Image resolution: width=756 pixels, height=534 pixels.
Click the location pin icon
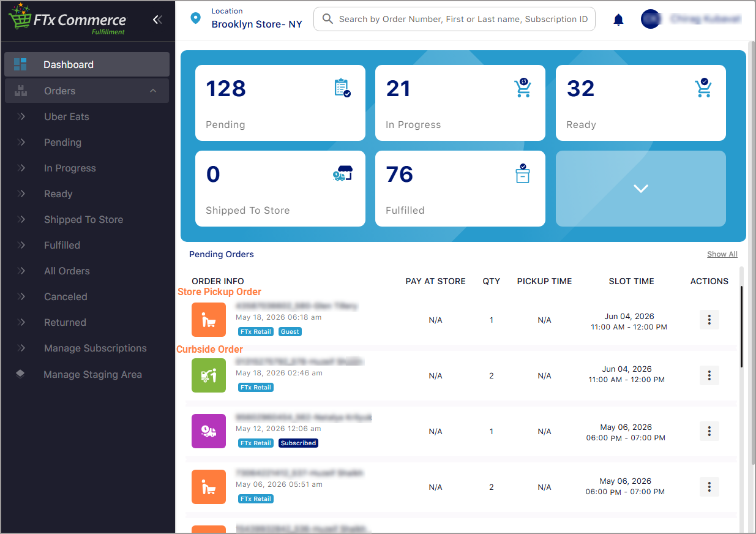point(195,18)
